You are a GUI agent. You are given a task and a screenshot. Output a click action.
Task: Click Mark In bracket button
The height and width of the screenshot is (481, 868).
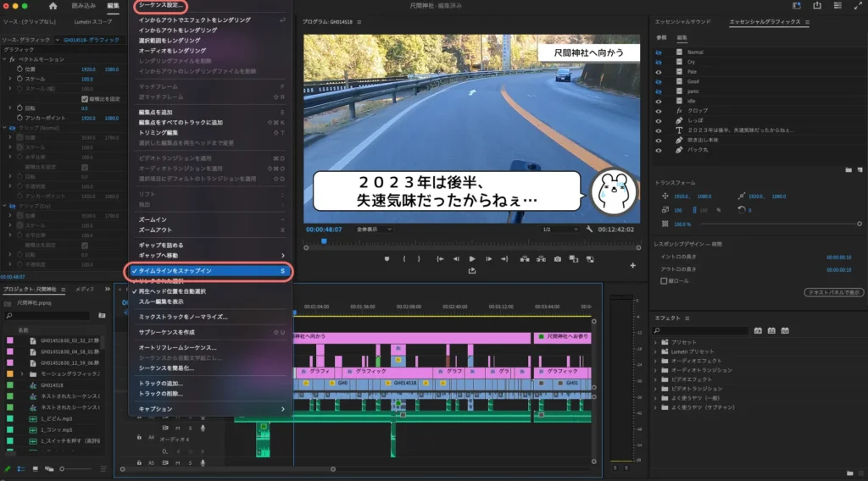coord(404,259)
